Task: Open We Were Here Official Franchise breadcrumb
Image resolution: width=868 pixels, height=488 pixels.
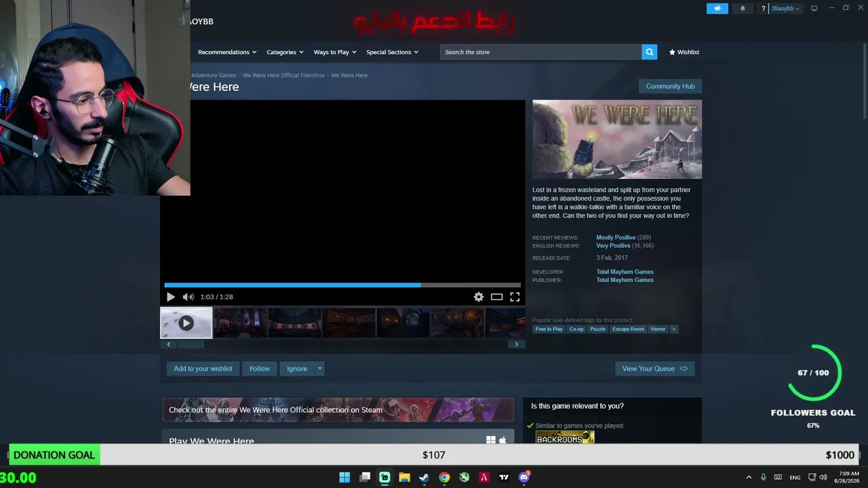Action: [283, 75]
